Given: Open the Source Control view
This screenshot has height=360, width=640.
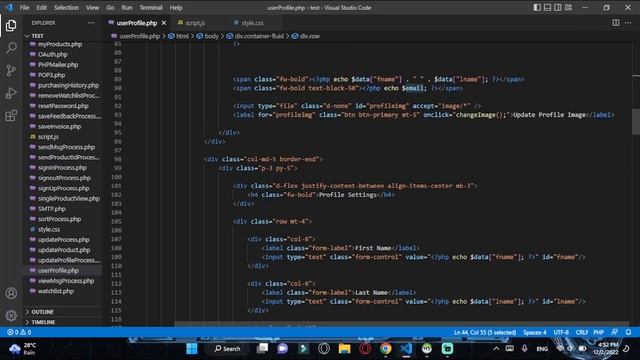Looking at the screenshot, I should (x=11, y=70).
